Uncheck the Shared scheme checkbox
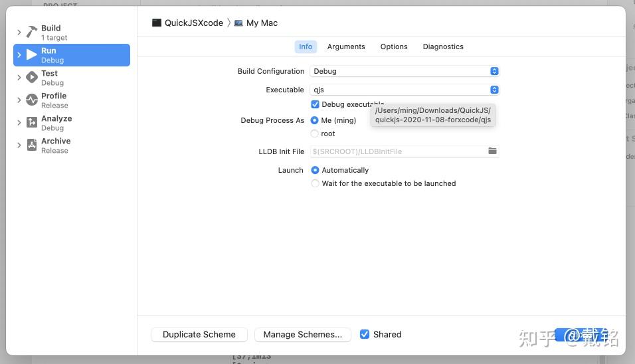Viewport: 635px width, 364px height. click(365, 334)
